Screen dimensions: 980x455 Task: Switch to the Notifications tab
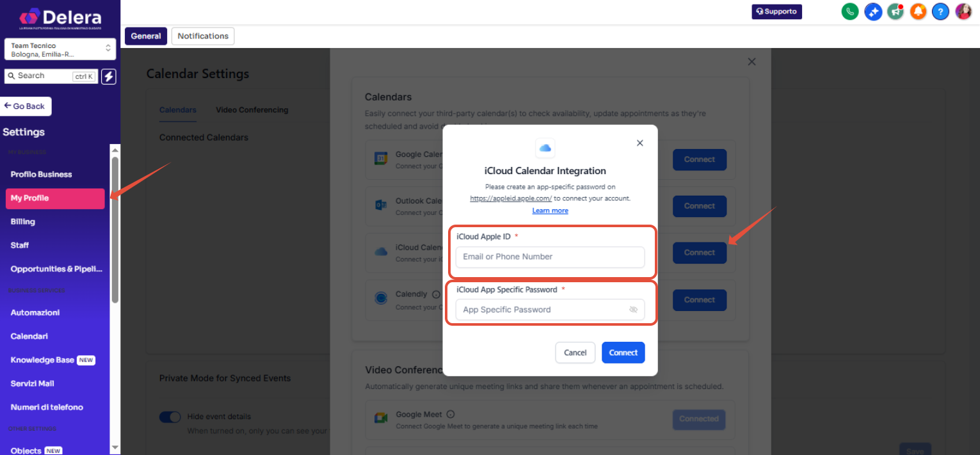coord(203,36)
